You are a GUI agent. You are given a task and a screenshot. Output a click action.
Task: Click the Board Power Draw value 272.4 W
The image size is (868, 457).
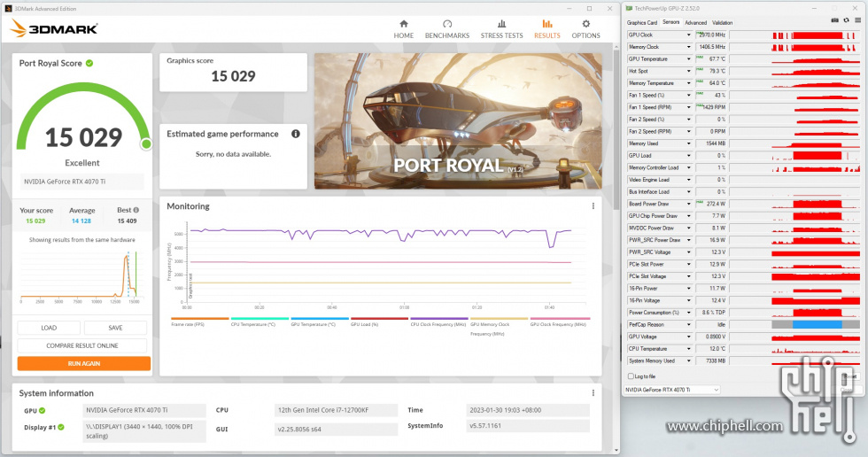(x=711, y=204)
